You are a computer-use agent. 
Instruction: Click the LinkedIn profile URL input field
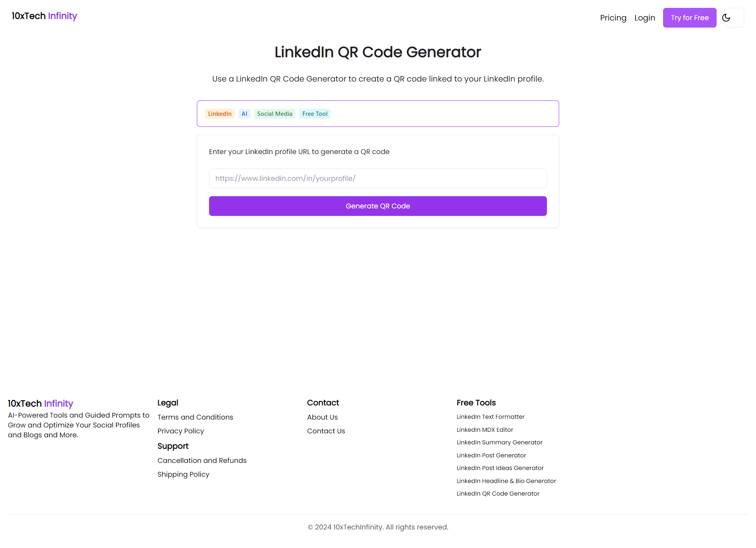378,178
